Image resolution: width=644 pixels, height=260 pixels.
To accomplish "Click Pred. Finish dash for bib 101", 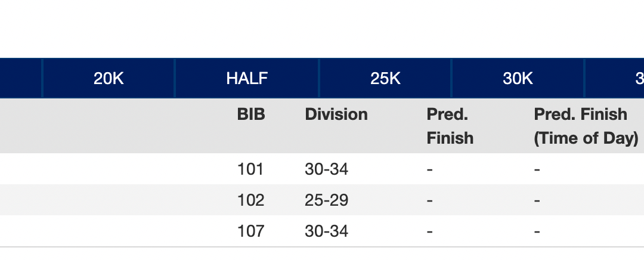I will 429,169.
